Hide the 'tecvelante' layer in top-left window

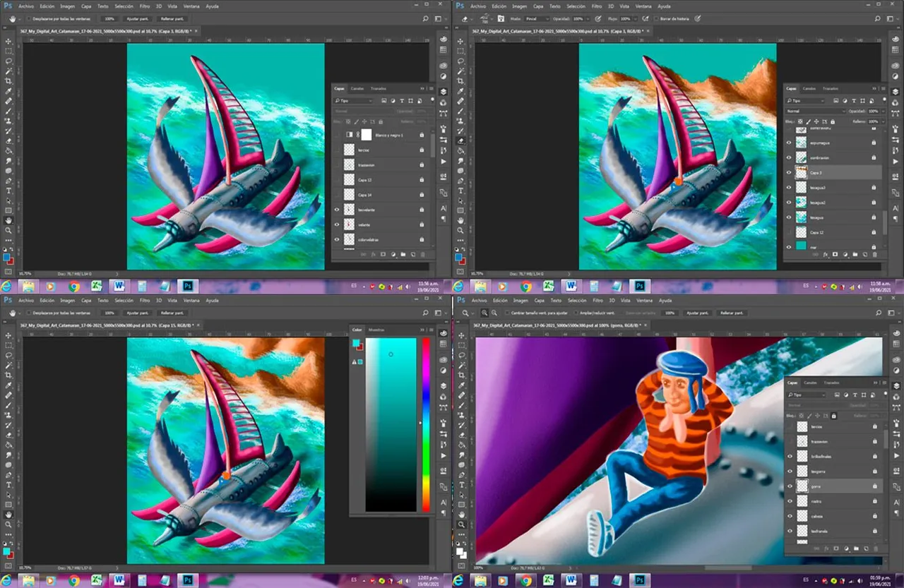click(x=337, y=210)
